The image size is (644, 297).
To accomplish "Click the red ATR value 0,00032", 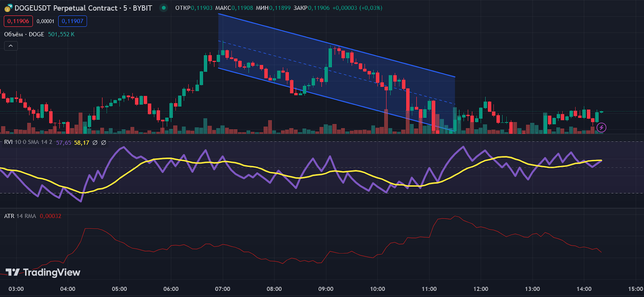I will coord(51,216).
